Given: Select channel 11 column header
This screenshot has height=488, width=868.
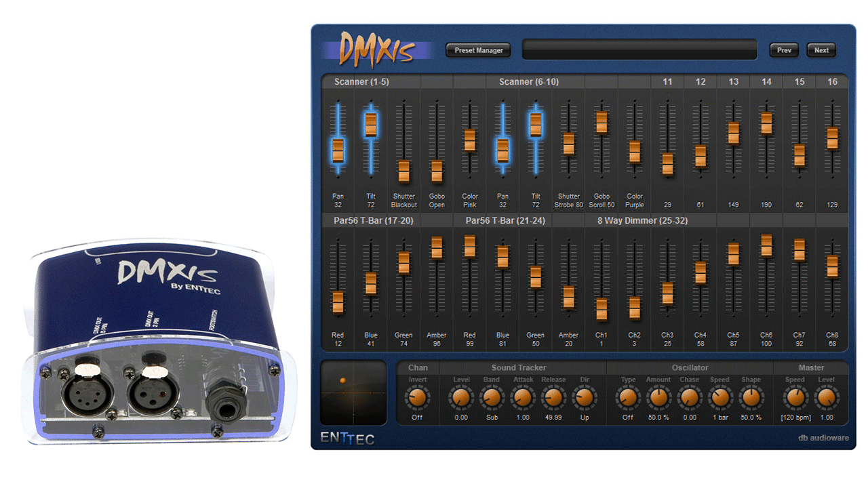Looking at the screenshot, I should [x=668, y=82].
